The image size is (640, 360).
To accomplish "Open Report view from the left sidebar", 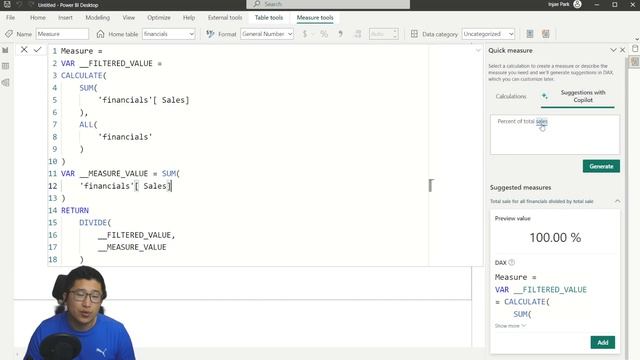I will tap(5, 50).
